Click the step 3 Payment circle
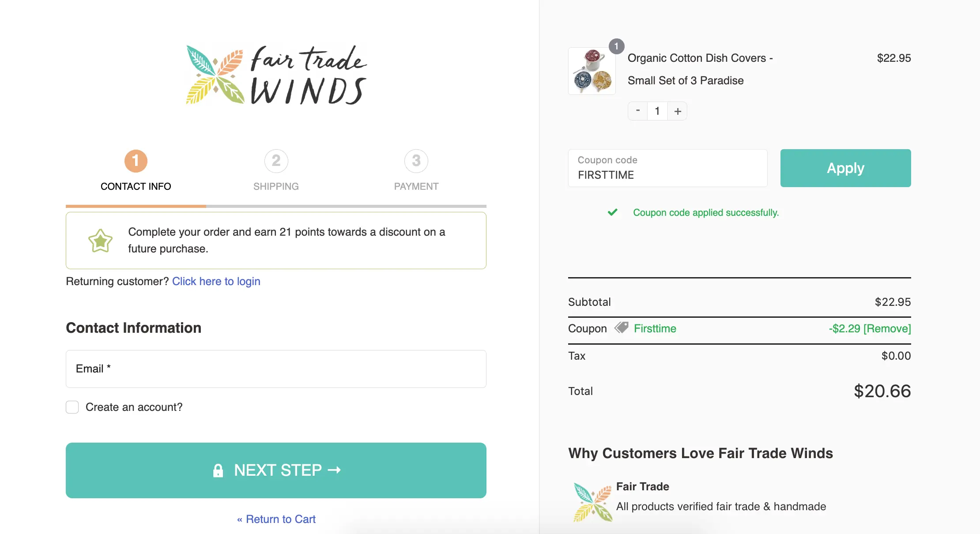 [x=416, y=161]
